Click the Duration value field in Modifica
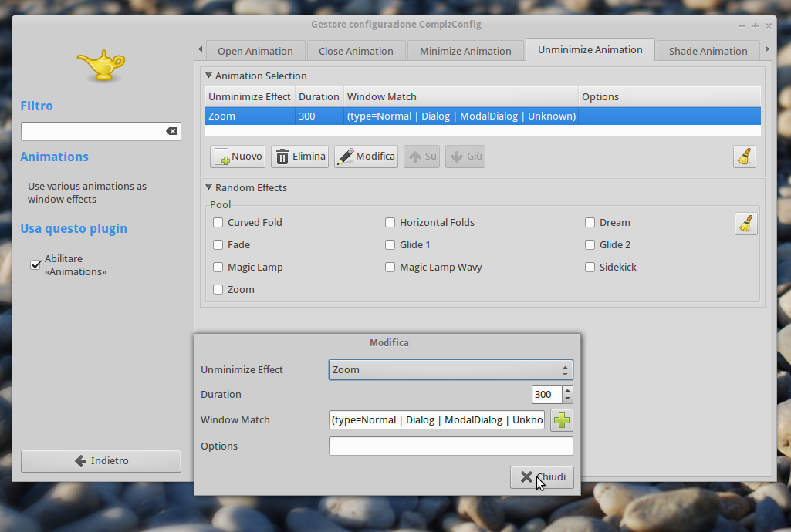Viewport: 791px width, 532px height. 547,395
